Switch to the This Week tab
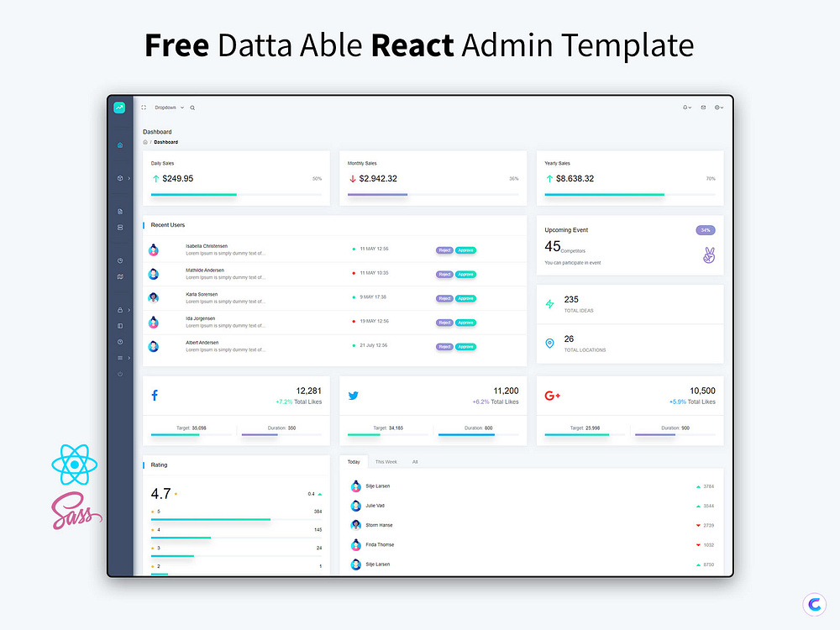The width and height of the screenshot is (840, 630). pos(386,461)
